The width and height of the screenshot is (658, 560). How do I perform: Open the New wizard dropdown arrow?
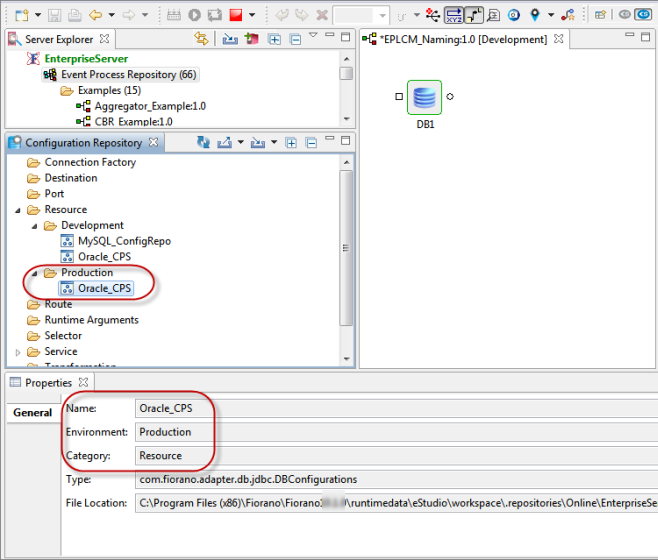(x=38, y=16)
